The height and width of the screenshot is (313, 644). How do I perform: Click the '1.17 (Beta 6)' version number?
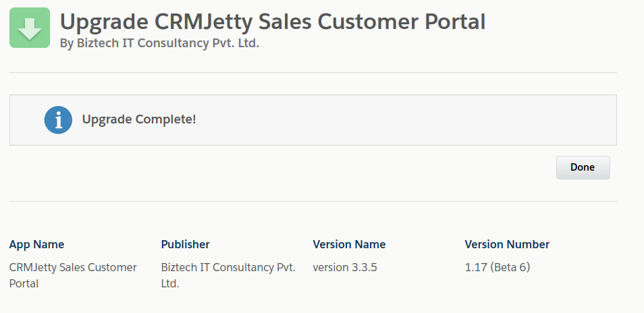click(x=498, y=267)
